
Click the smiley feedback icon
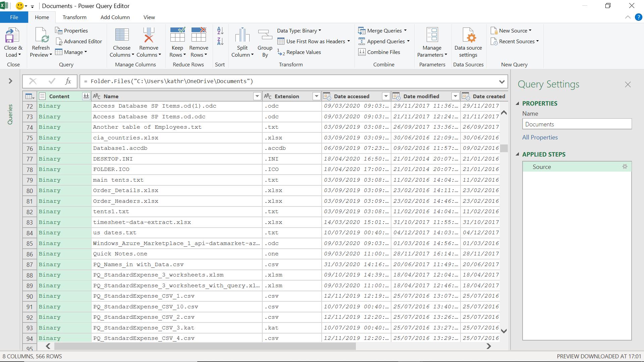coord(20,6)
